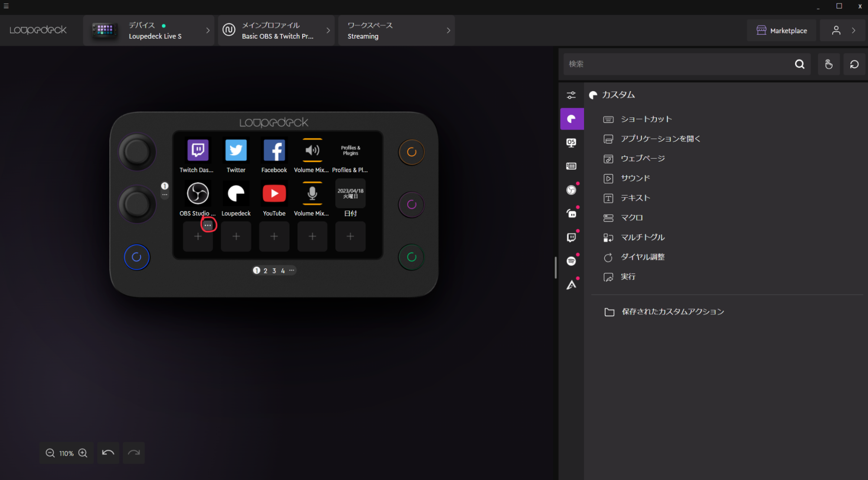
Task: Open the Twitch plugin sidebar icon
Action: point(571,237)
